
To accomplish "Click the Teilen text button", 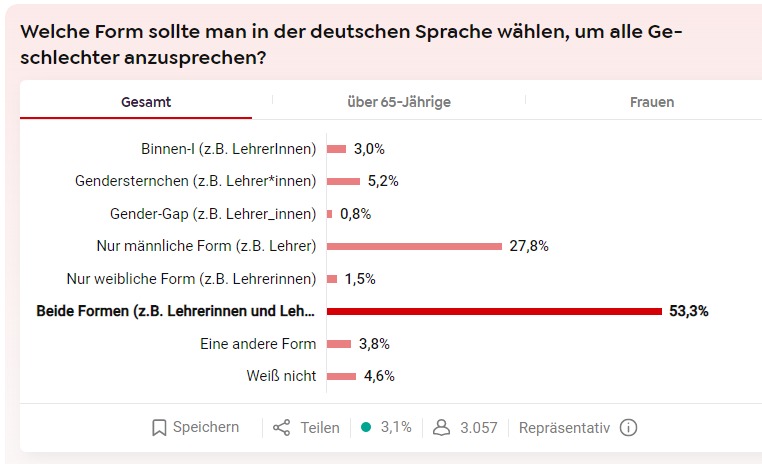I will (320, 427).
